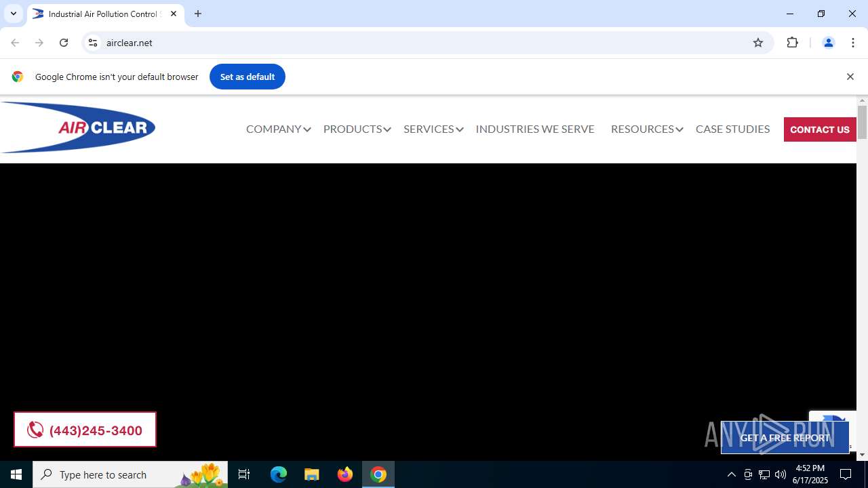Launch Firefox from taskbar
The width and height of the screenshot is (868, 488).
pyautogui.click(x=345, y=474)
